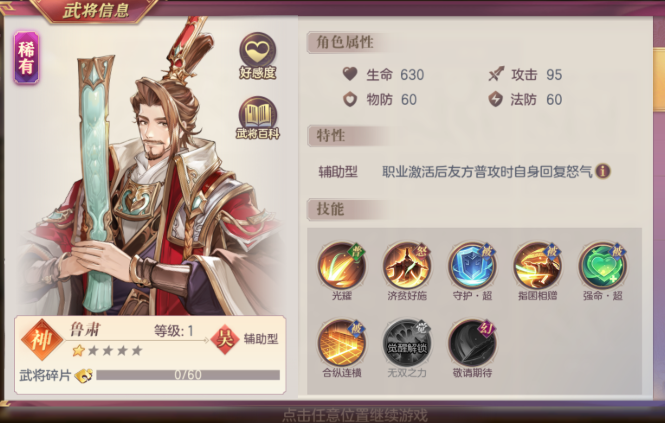Select the 光耀 skill icon

[342, 266]
